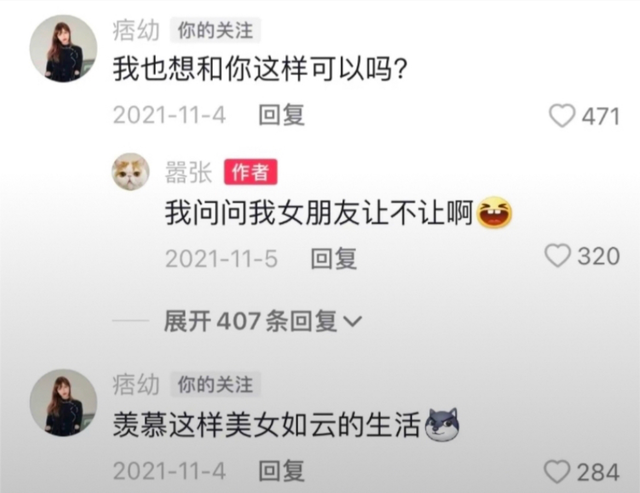Open 嚣张 username link
This screenshot has height=493, width=640.
tap(188, 172)
